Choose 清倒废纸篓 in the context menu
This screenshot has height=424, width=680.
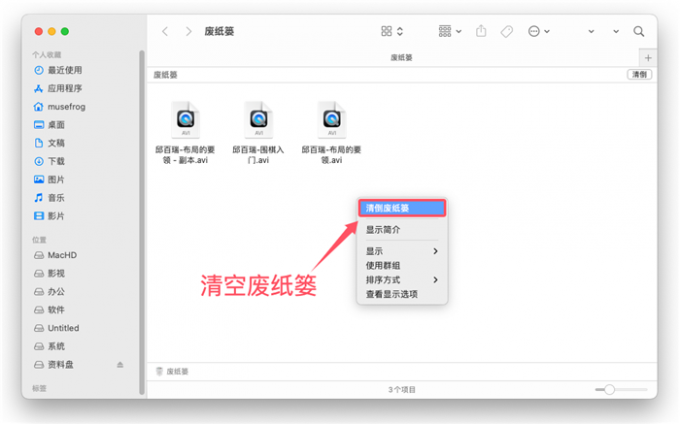pyautogui.click(x=402, y=208)
